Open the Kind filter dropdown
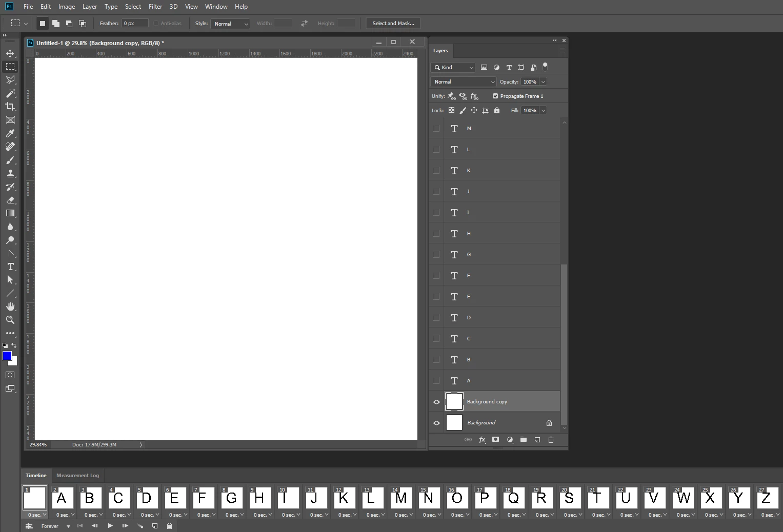The image size is (783, 532). [x=453, y=67]
